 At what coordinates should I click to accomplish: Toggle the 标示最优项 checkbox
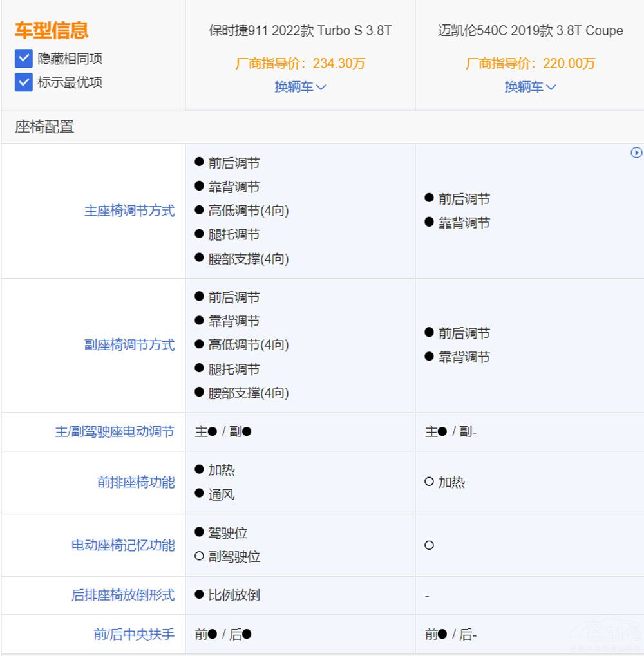coord(24,82)
